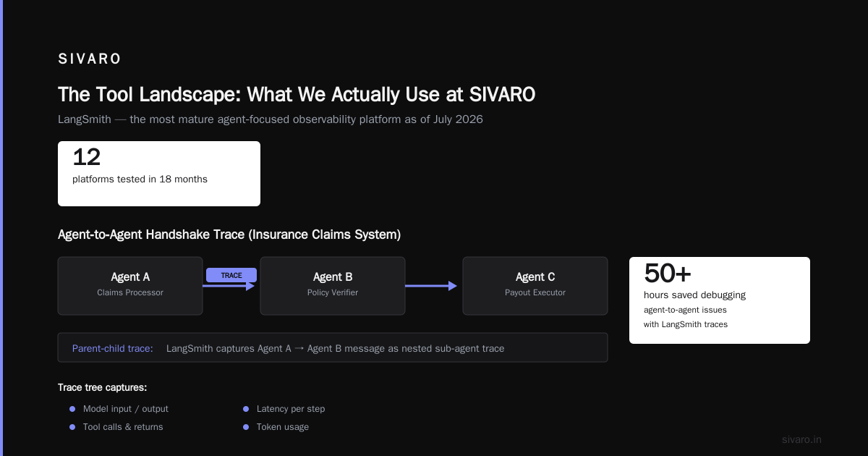Click the with LangSmith traces text

click(686, 324)
